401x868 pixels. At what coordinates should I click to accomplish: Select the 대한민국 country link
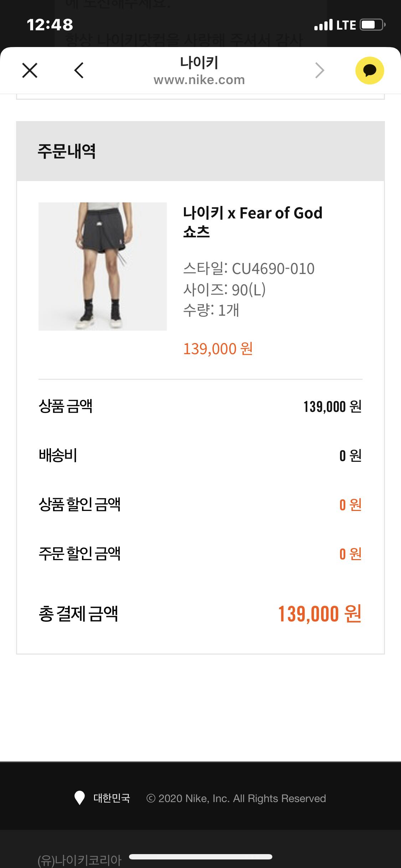click(112, 798)
